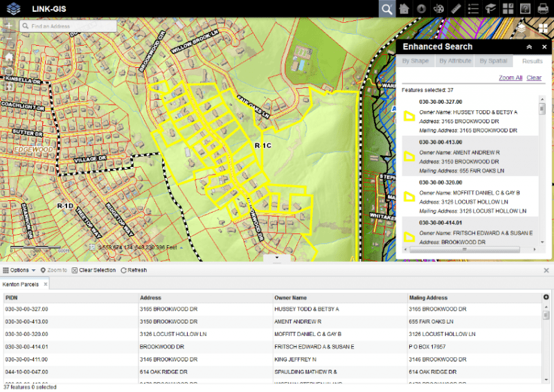The width and height of the screenshot is (554, 392).
Task: Click the print icon
Action: tap(544, 8)
